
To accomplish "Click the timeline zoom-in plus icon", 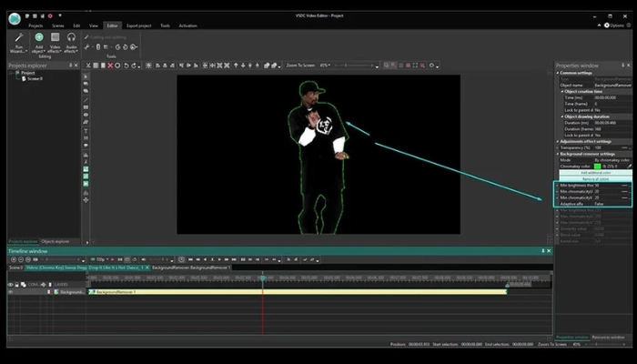I will 14,259.
